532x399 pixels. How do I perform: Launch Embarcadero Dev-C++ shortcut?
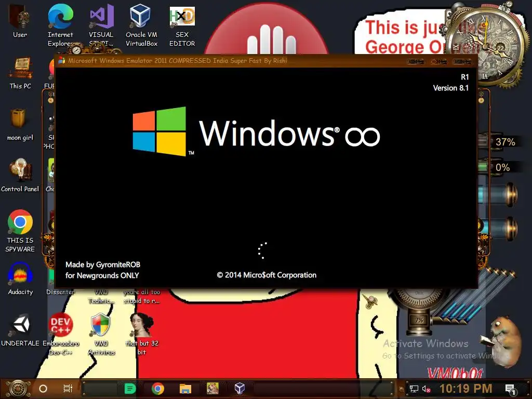(61, 334)
